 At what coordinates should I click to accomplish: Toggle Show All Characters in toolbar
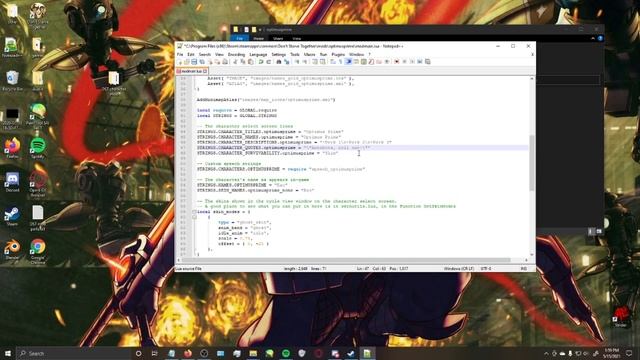pos(340,62)
